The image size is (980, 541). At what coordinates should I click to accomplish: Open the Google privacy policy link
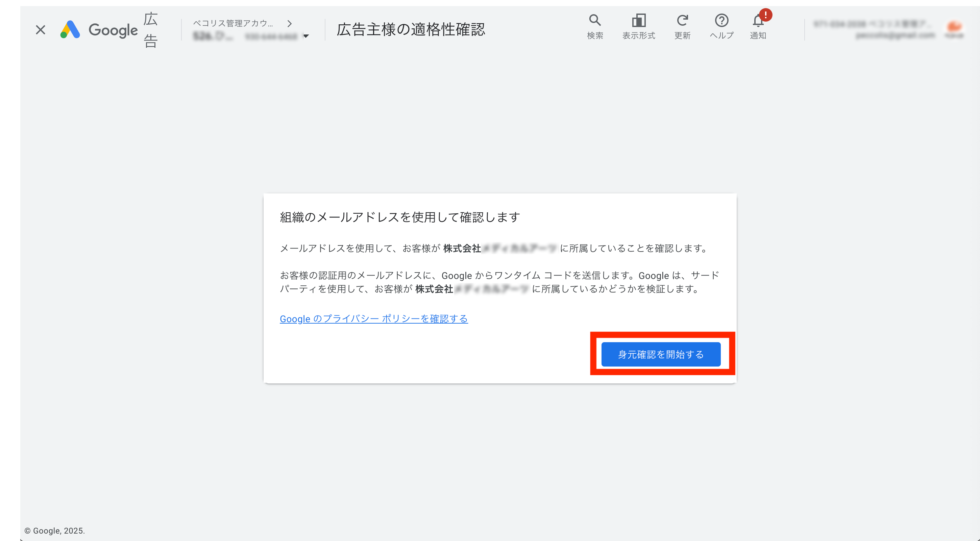(374, 319)
